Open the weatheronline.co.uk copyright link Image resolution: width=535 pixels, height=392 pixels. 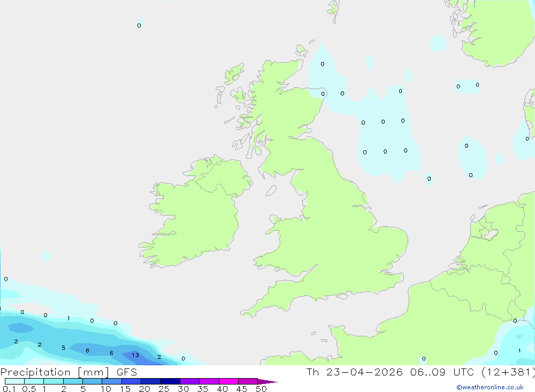(x=490, y=387)
